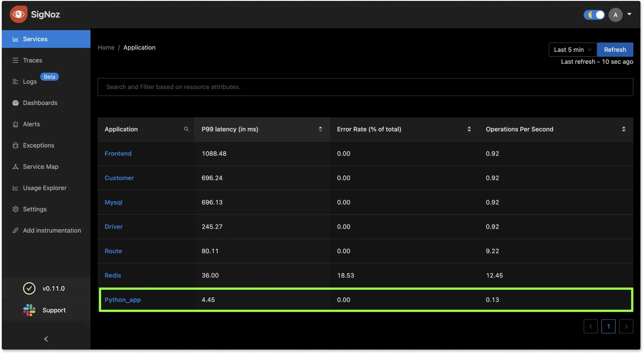Click the Service Map nodes icon
644x354 pixels.
[16, 167]
